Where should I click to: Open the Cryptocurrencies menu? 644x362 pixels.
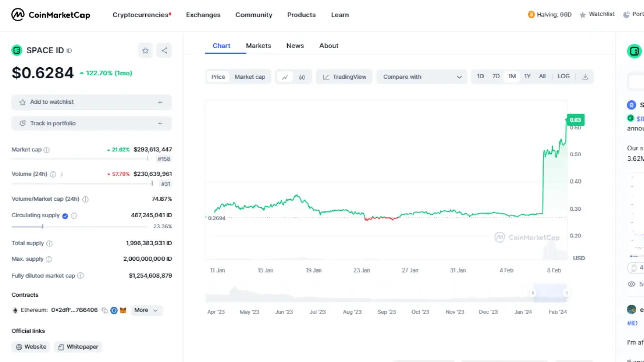(141, 15)
